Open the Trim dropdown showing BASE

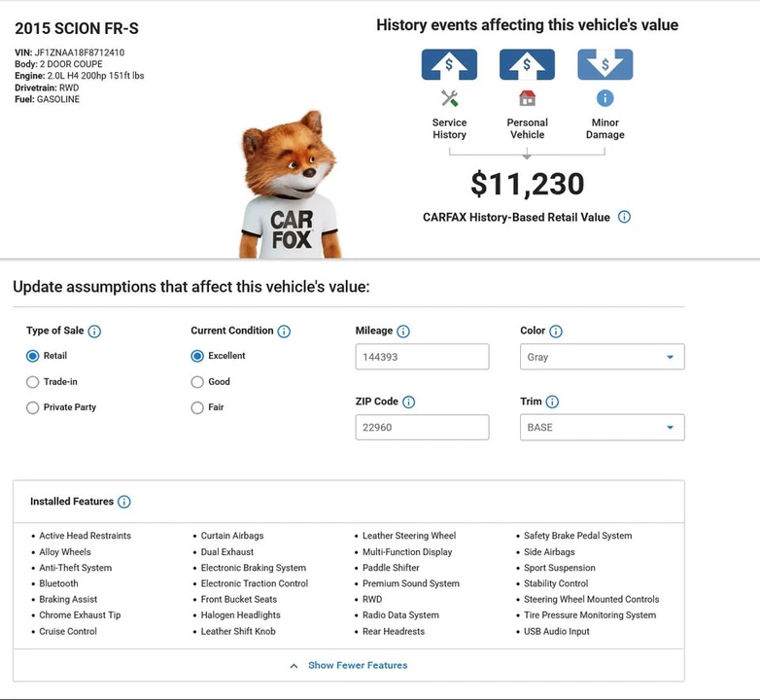coord(603,428)
